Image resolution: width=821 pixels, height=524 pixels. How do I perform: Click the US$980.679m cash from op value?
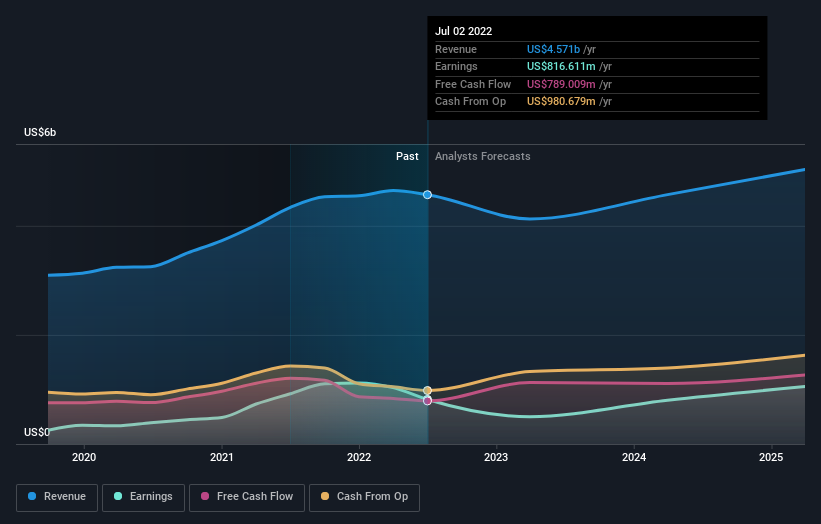[561, 102]
